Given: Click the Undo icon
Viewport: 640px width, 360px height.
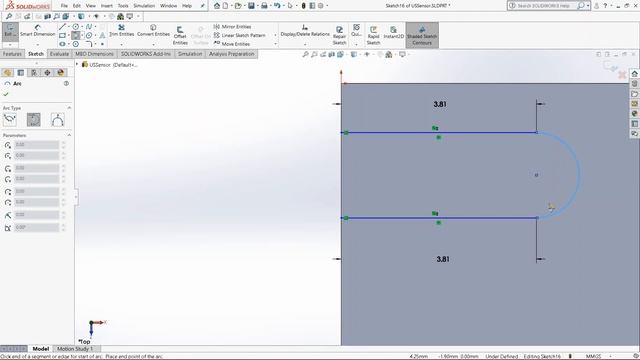Looking at the screenshot, I should pyautogui.click(x=277, y=6).
